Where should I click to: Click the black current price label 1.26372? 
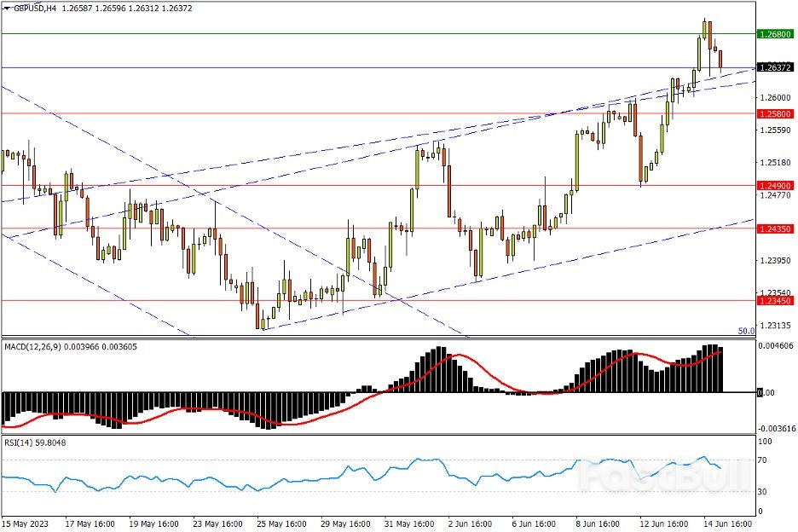[775, 67]
